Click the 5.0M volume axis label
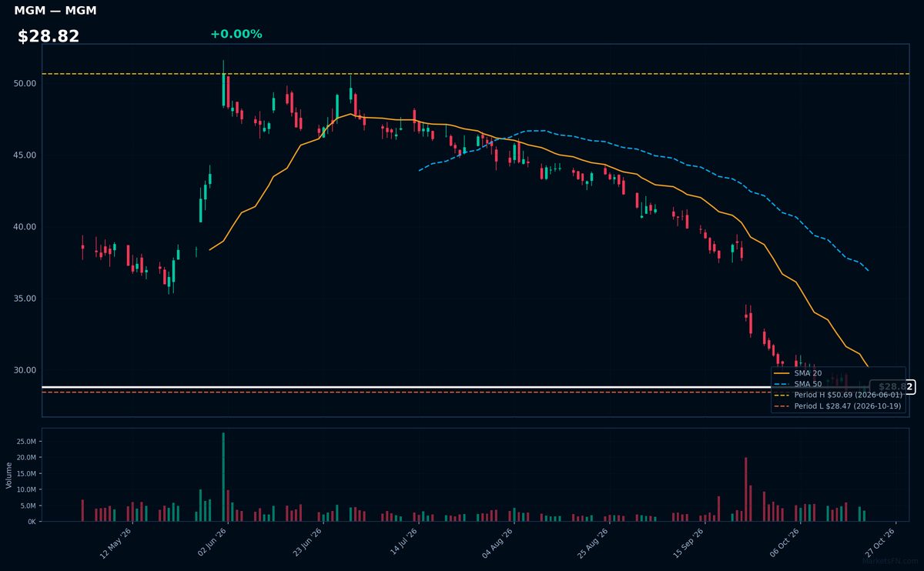924x571 pixels. [28, 506]
